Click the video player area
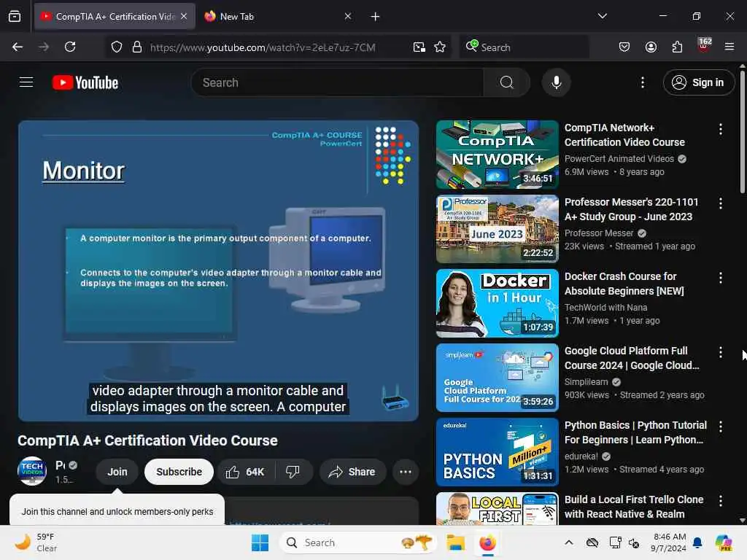The image size is (747, 560). [x=218, y=271]
